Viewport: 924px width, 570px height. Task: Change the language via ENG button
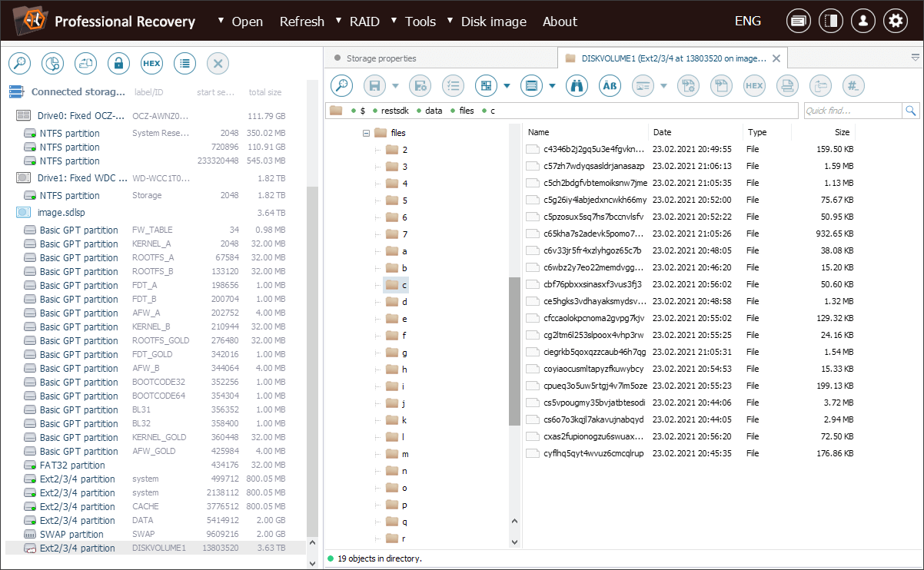click(x=748, y=22)
